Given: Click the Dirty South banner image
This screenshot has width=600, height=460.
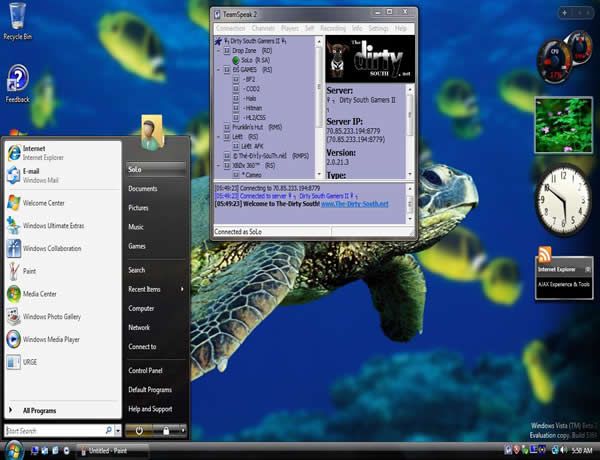Looking at the screenshot, I should point(370,59).
